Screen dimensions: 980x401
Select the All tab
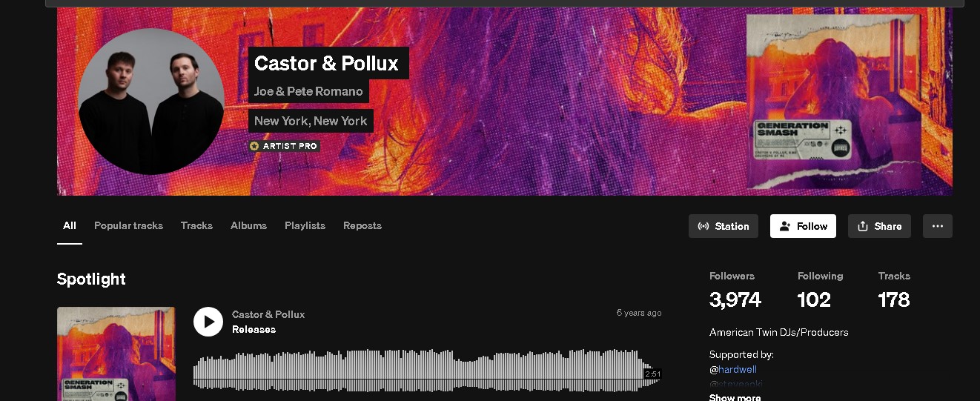click(x=70, y=225)
